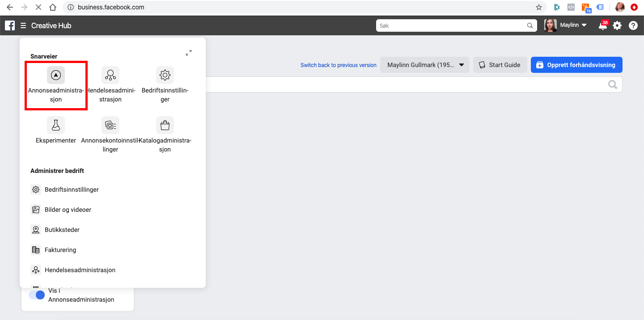Focus the Søk search field

pyautogui.click(x=456, y=25)
